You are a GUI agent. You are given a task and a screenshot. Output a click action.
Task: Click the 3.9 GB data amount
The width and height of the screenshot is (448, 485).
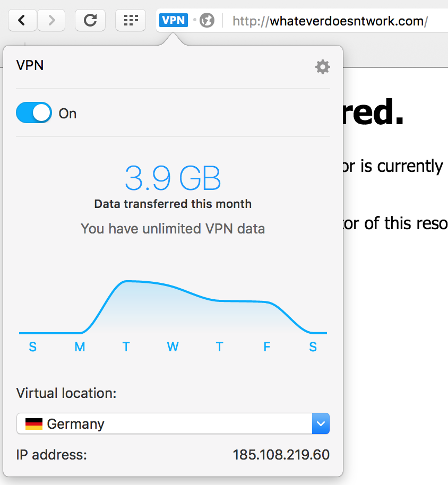(173, 178)
